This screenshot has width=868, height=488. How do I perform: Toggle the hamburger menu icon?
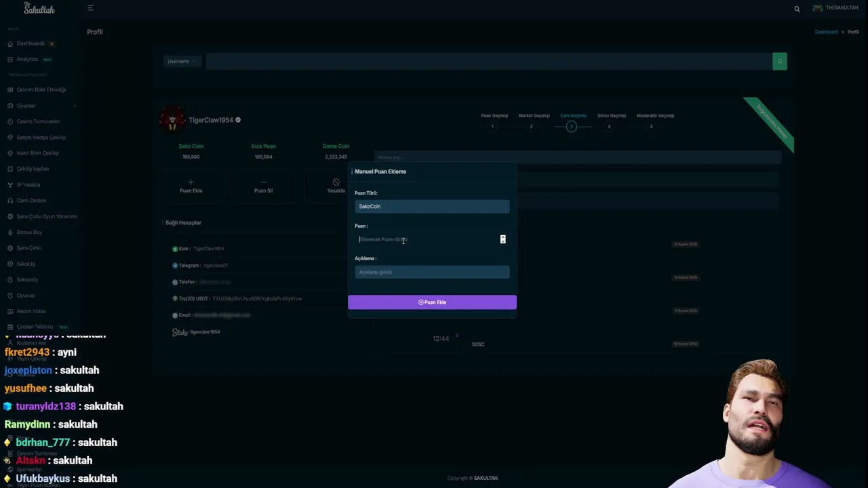90,8
